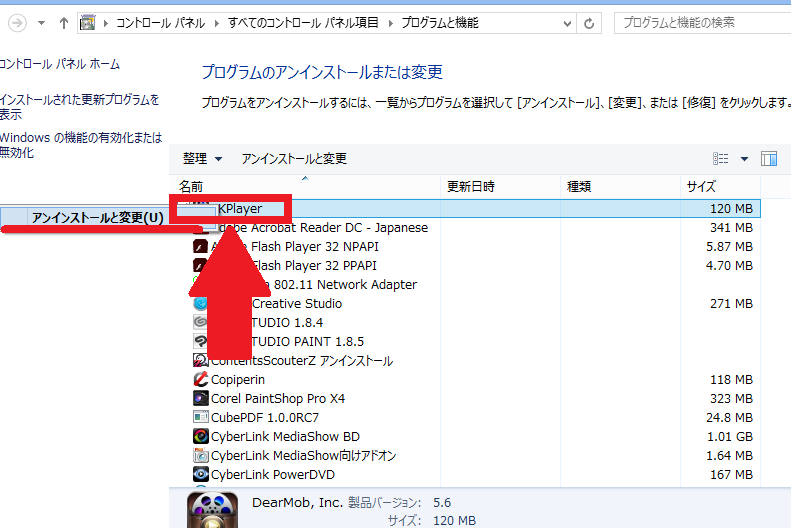The height and width of the screenshot is (528, 791).
Task: Open the 整理 dropdown menu
Action: (x=201, y=159)
